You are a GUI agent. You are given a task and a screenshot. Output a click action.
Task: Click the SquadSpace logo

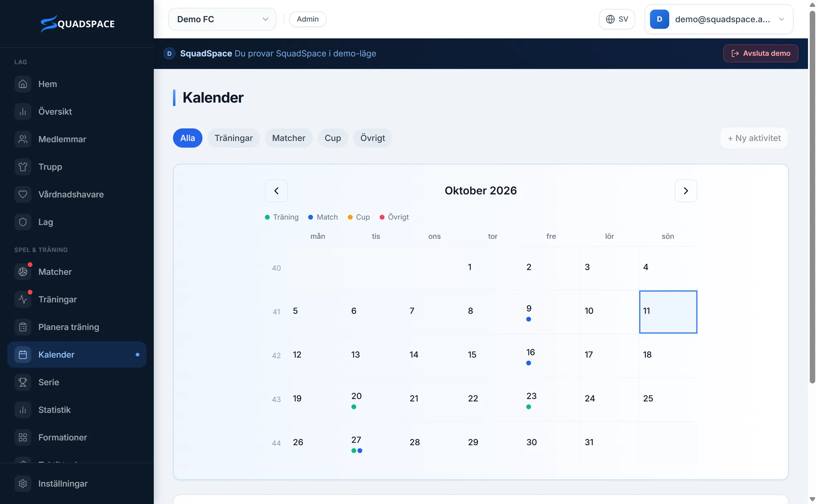pos(77,24)
